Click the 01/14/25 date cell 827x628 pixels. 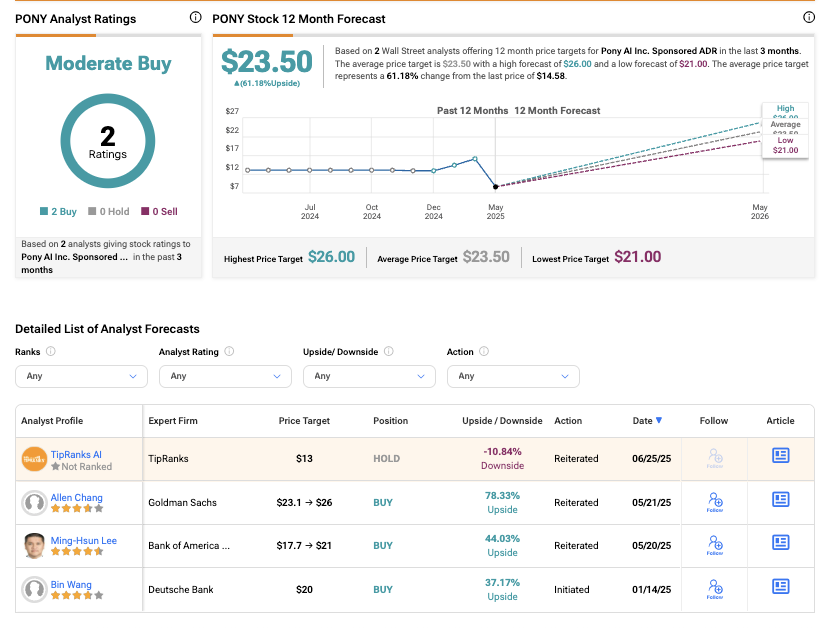tap(651, 590)
